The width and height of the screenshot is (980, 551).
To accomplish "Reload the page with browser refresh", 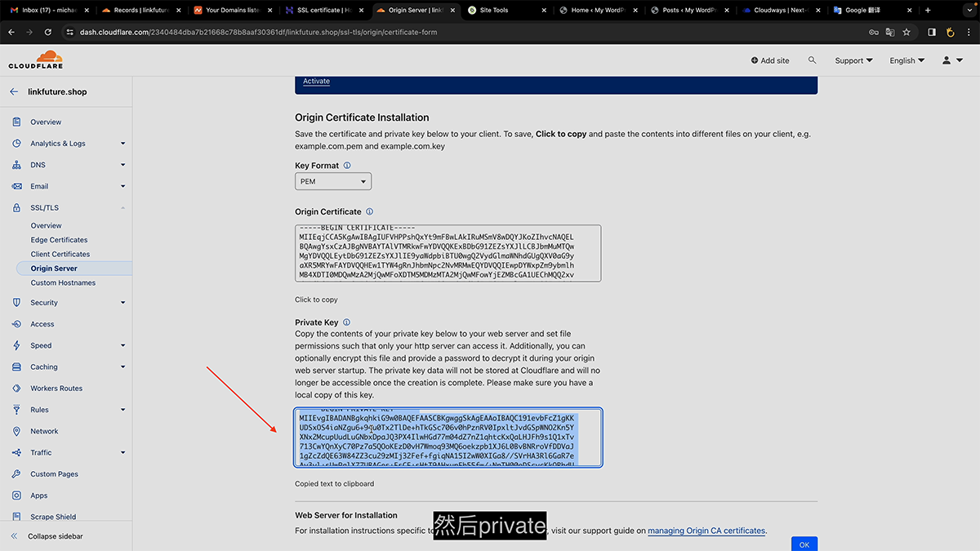I will [x=48, y=33].
